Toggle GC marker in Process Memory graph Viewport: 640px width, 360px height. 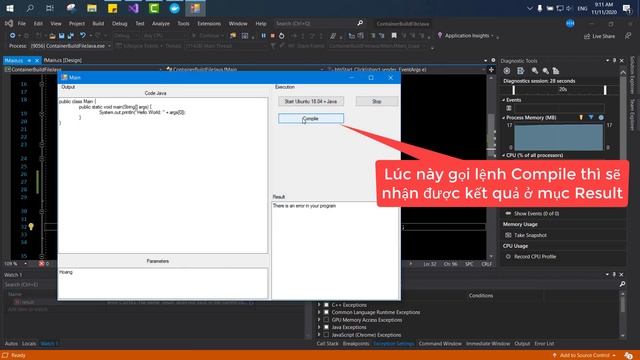[x=581, y=118]
